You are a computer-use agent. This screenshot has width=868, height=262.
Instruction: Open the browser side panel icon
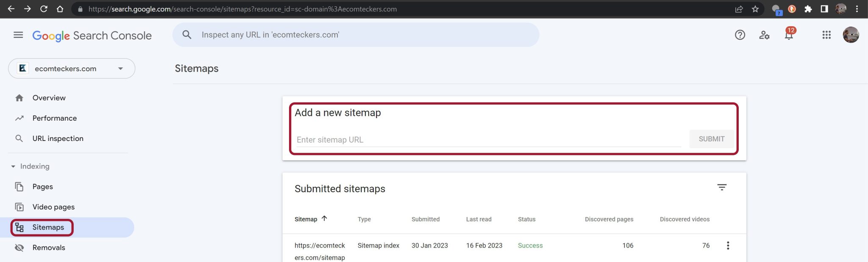[x=824, y=9]
